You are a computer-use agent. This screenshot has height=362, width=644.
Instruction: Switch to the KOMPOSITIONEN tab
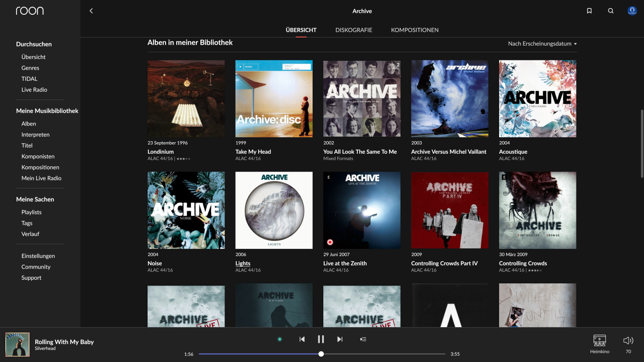pyautogui.click(x=415, y=30)
